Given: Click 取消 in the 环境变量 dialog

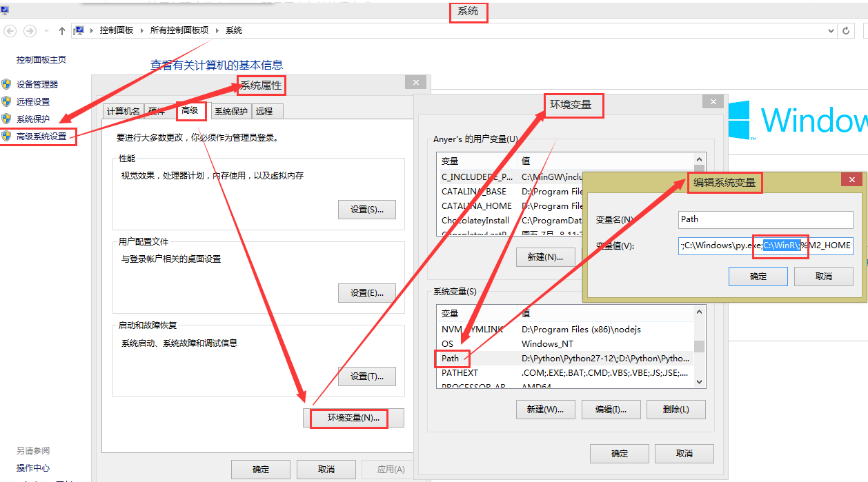Looking at the screenshot, I should pyautogui.click(x=684, y=453).
